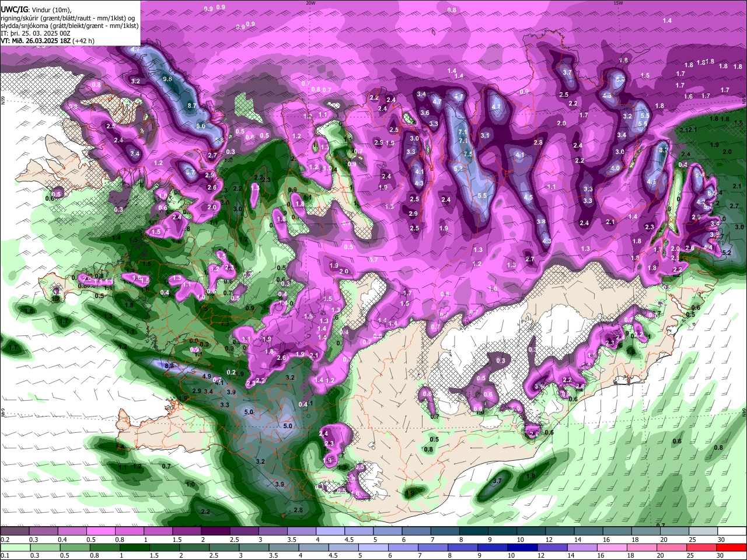Select the line beginning "slydda/snjókoma" in the header
This screenshot has width=747, height=560.
(69, 26)
